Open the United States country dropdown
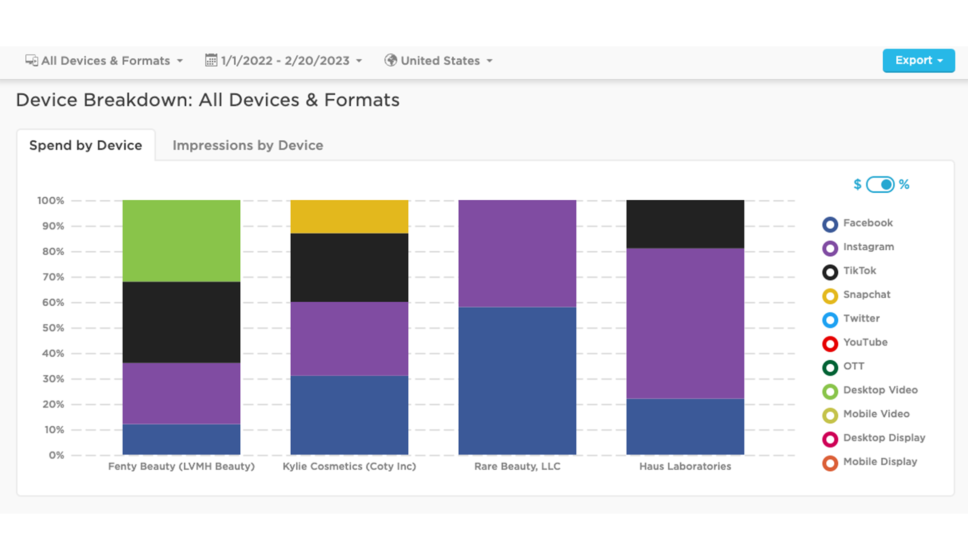This screenshot has height=560, width=968. (x=439, y=61)
